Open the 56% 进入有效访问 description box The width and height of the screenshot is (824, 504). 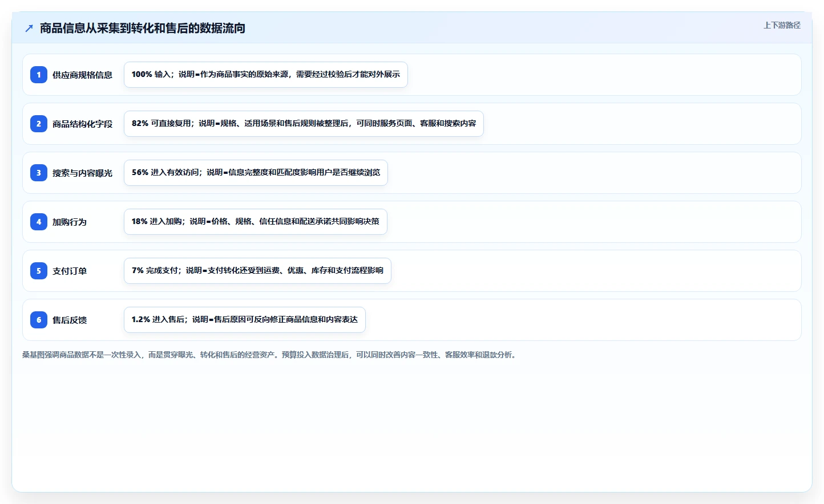[x=256, y=173]
